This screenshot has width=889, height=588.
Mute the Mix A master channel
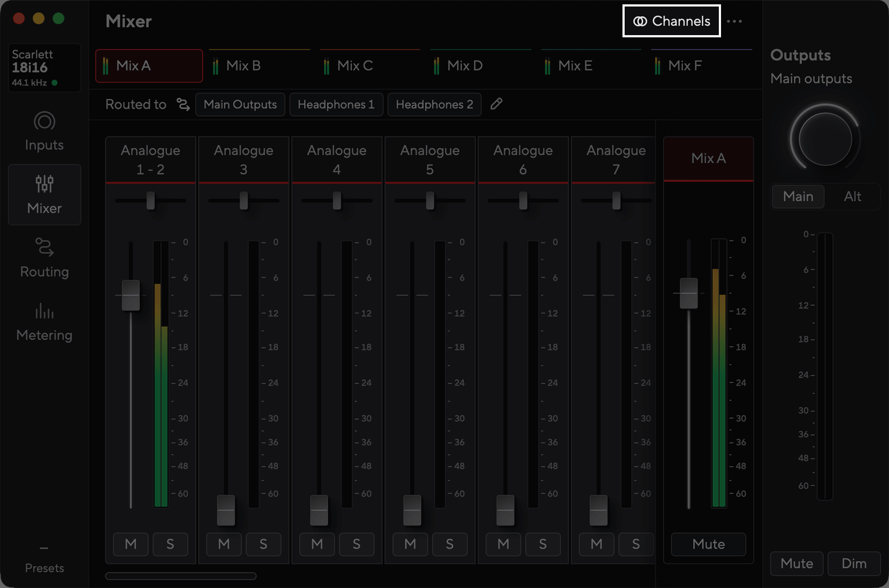coord(708,544)
